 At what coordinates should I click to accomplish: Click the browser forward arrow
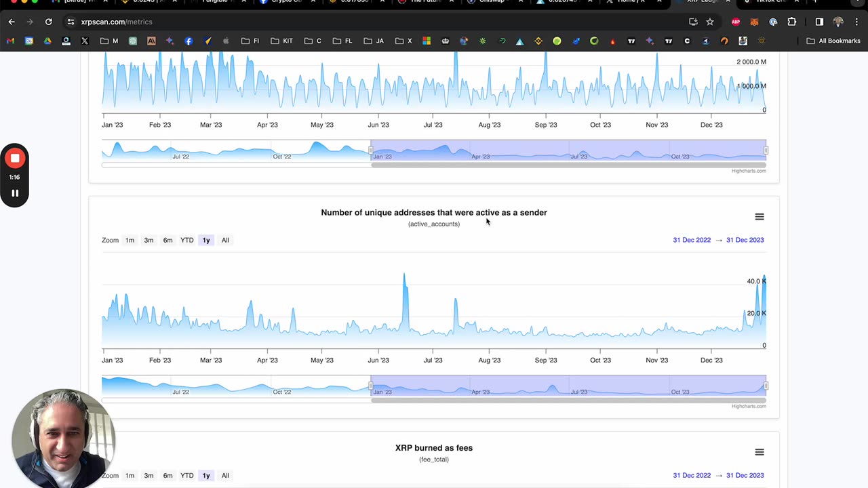30,22
